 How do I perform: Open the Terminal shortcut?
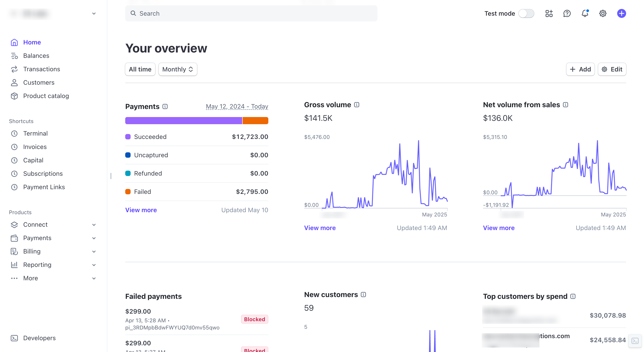[35, 133]
